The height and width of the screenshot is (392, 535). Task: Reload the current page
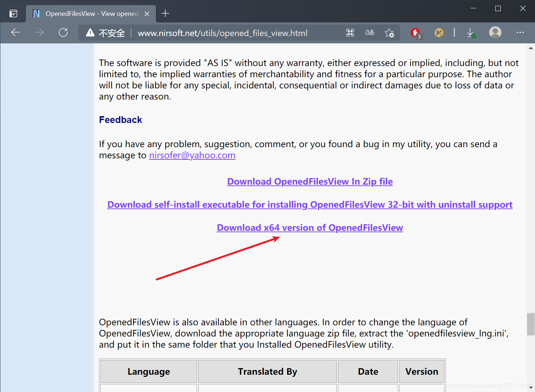point(63,32)
